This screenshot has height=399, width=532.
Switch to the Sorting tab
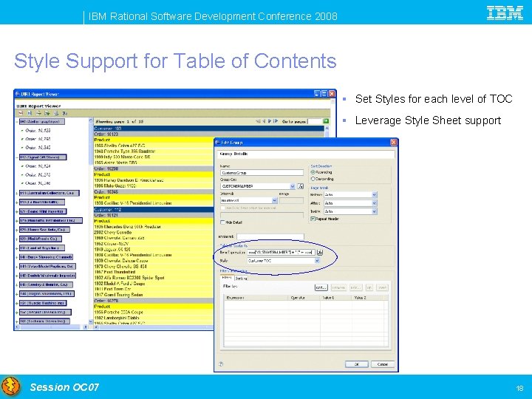(x=241, y=278)
